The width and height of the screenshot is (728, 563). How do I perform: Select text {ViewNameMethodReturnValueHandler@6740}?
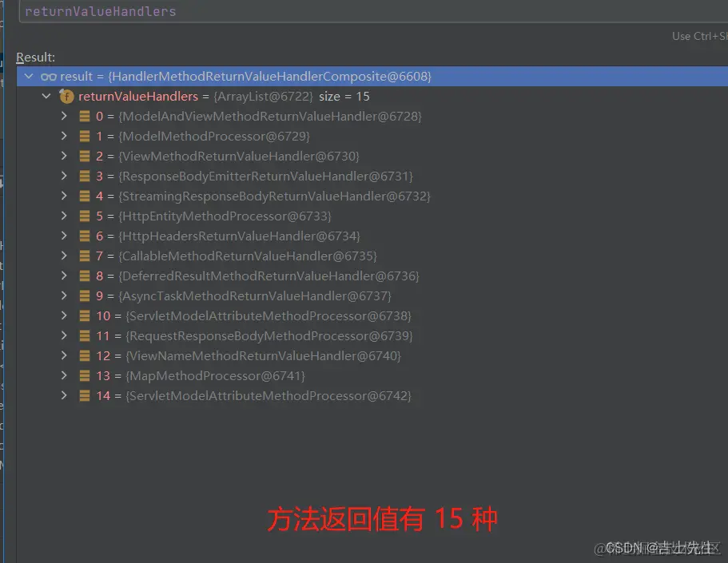click(263, 355)
